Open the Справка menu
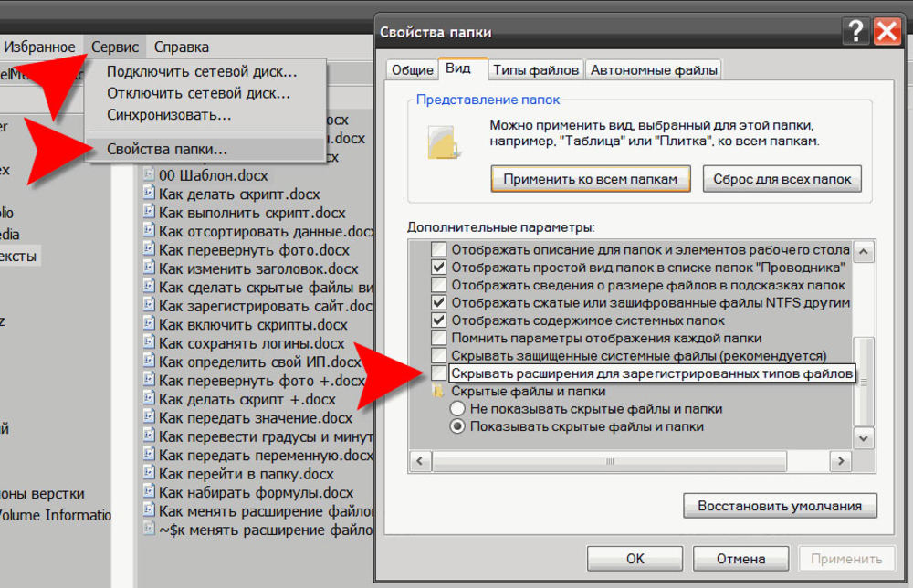The width and height of the screenshot is (913, 588). click(181, 47)
